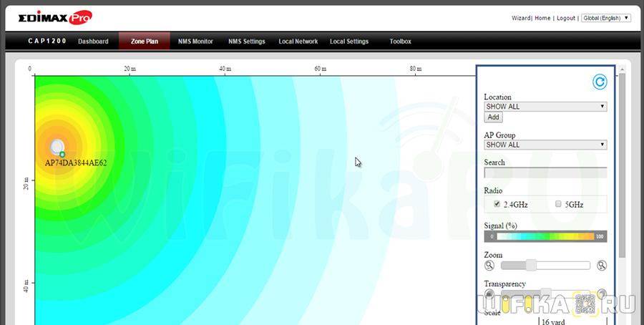
Task: Switch to NMS Monitor tab
Action: 195,42
